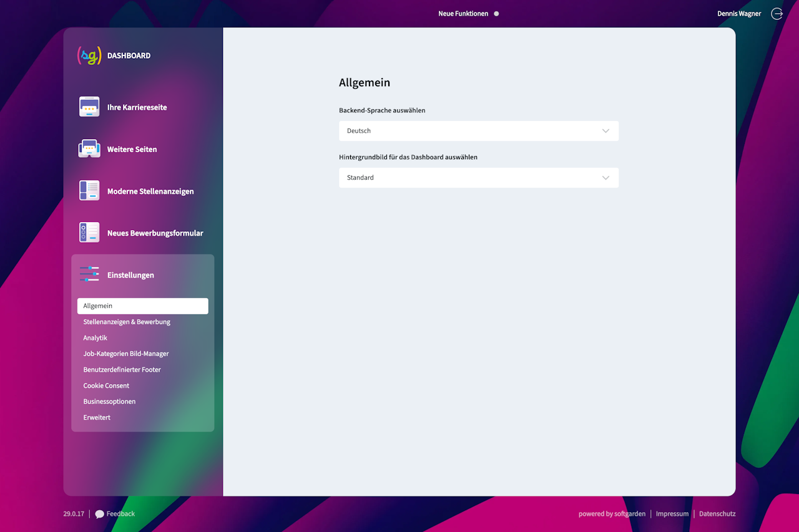Open the Neue Funktionen link
This screenshot has width=799, height=532.
click(x=463, y=14)
